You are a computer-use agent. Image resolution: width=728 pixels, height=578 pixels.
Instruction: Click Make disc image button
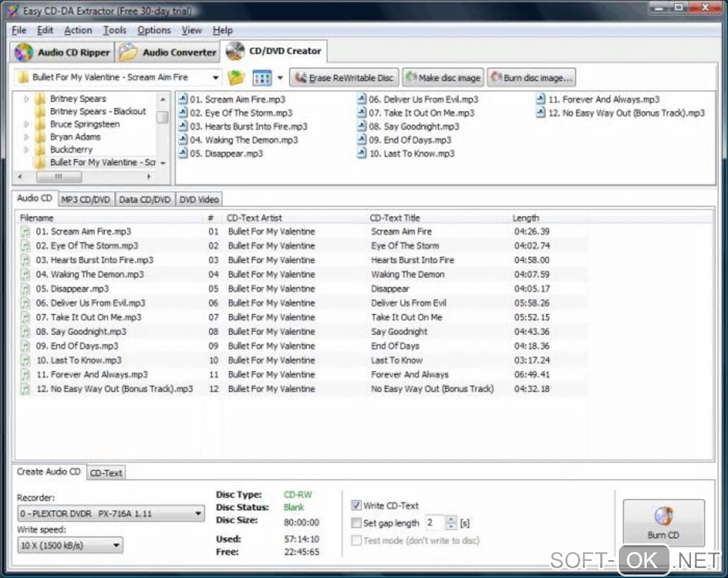tap(443, 78)
